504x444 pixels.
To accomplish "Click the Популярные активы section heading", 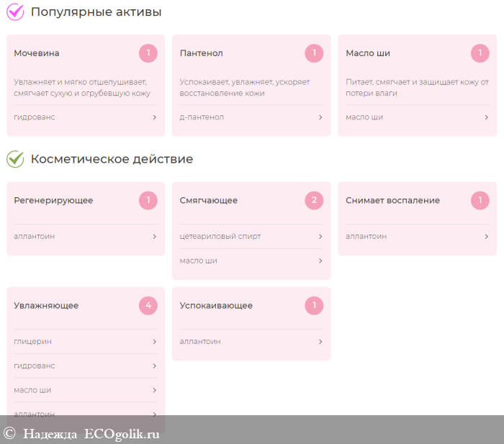I will click(x=96, y=12).
